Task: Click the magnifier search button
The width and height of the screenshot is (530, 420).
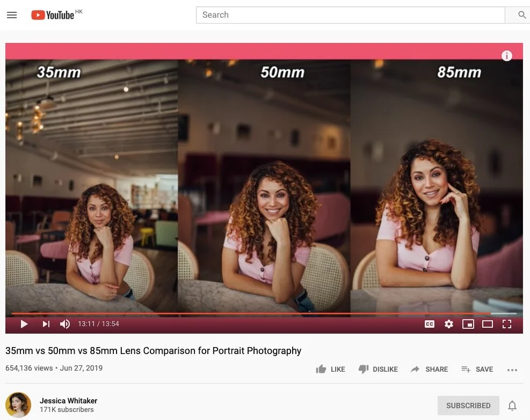Action: (x=522, y=15)
